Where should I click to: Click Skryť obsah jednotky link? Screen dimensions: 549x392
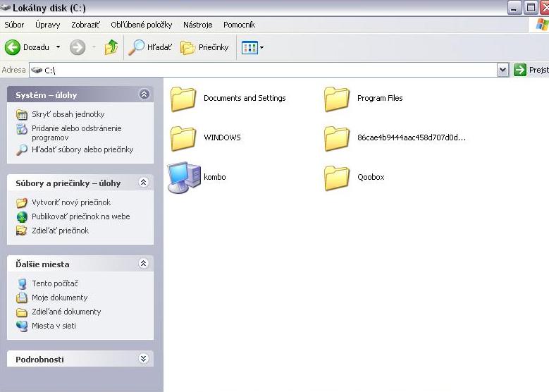(x=68, y=114)
